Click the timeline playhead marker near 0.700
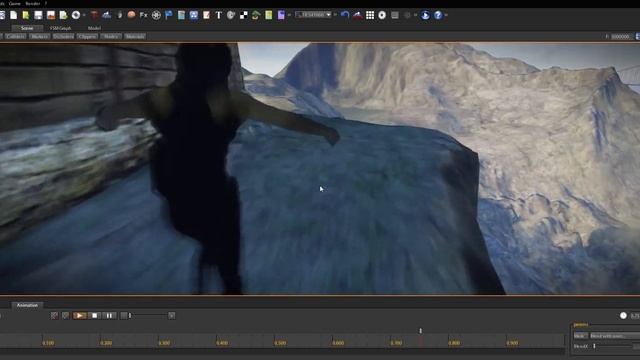Viewport: 640px width, 360px height. [x=420, y=331]
